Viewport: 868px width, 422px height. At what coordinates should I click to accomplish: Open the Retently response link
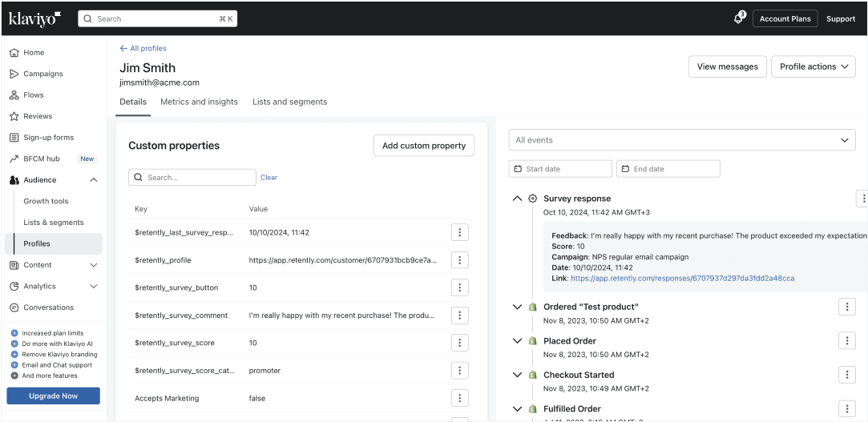(x=683, y=278)
